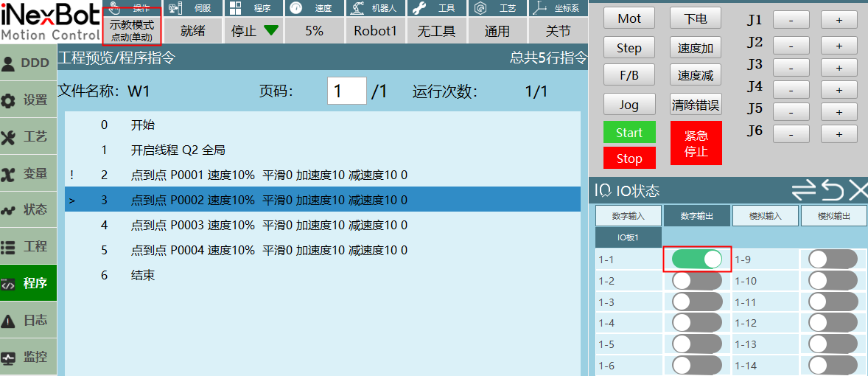
Task: Jog J3 in the minus direction
Action: tap(791, 68)
